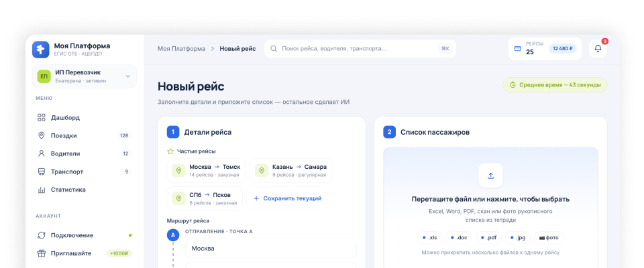
Task: Click the Поездки location pin icon
Action: 41,135
